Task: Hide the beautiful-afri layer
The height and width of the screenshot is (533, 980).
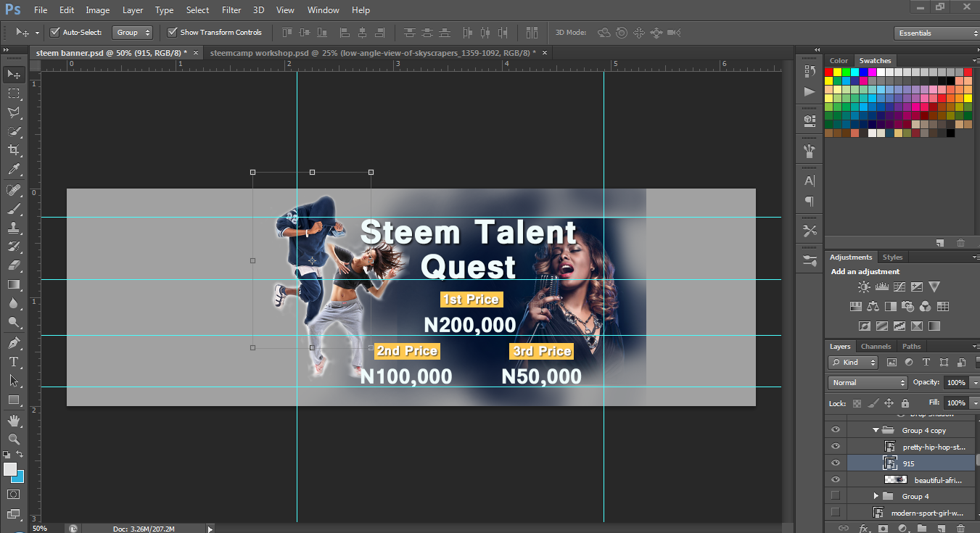Action: pyautogui.click(x=836, y=479)
